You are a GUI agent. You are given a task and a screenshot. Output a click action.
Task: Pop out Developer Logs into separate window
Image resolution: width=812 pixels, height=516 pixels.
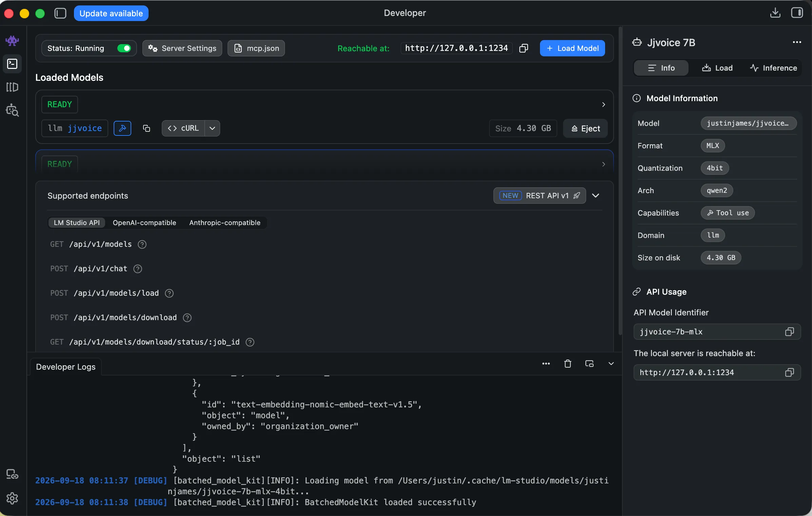[589, 364]
